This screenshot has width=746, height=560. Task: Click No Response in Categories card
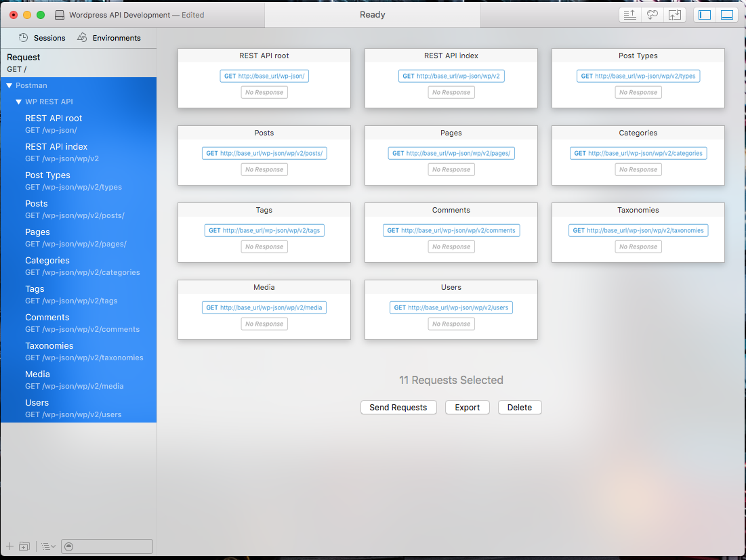638,170
